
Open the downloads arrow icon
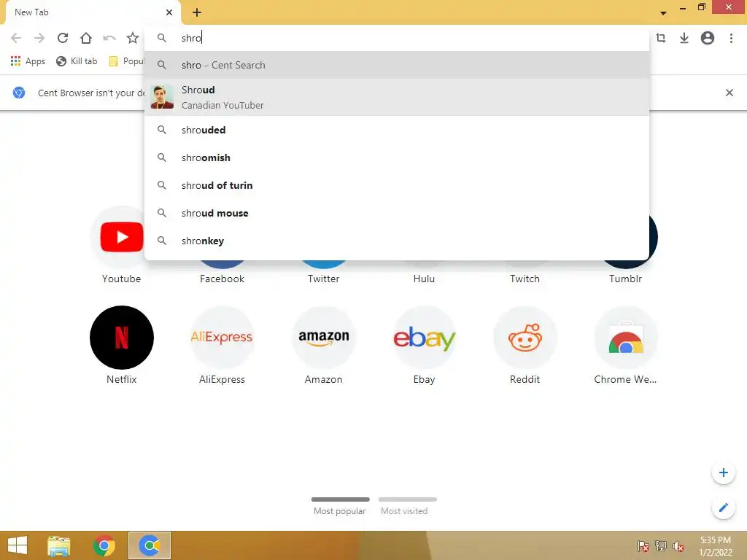(x=684, y=38)
